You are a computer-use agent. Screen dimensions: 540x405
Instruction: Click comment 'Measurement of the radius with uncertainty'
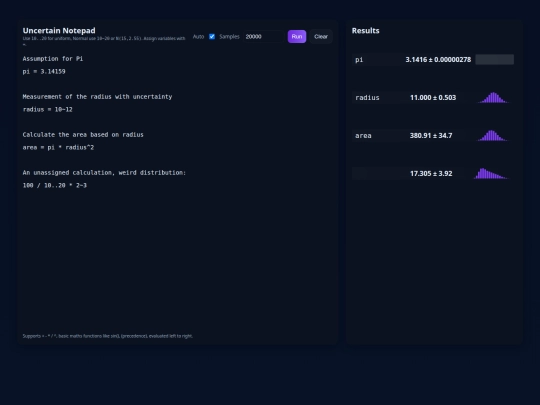(97, 97)
